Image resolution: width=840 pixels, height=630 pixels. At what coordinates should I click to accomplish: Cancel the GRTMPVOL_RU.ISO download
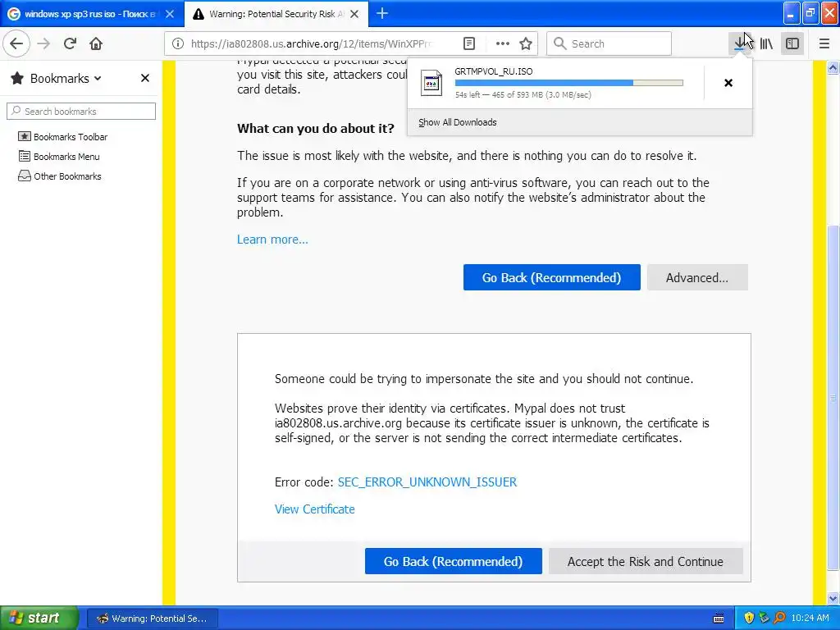point(728,83)
